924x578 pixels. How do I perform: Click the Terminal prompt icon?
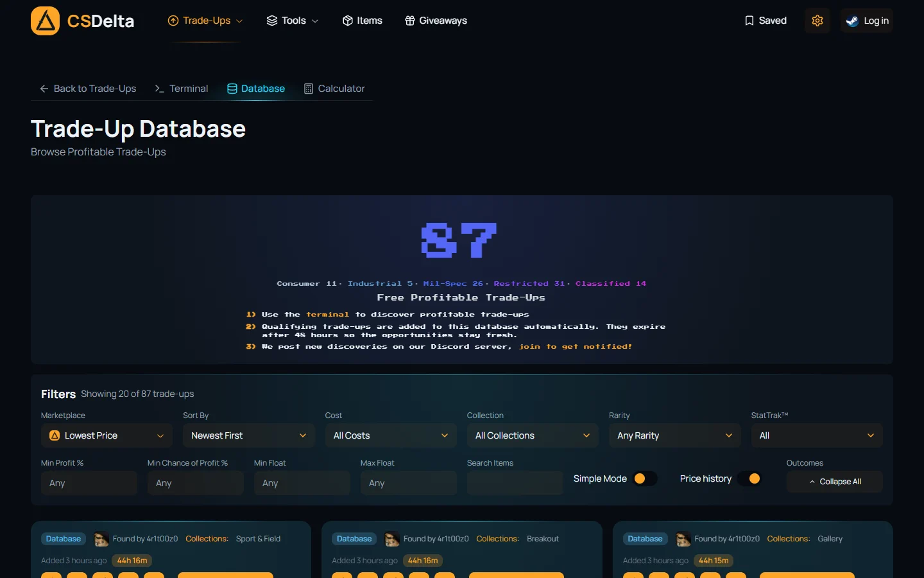tap(160, 89)
